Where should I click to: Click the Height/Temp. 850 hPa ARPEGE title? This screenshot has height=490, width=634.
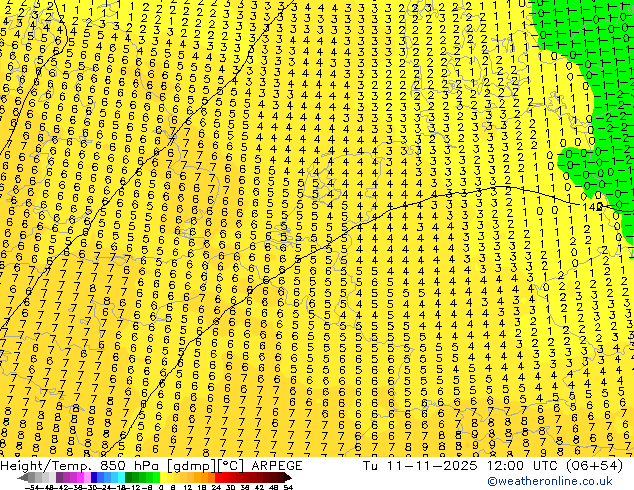(x=151, y=466)
